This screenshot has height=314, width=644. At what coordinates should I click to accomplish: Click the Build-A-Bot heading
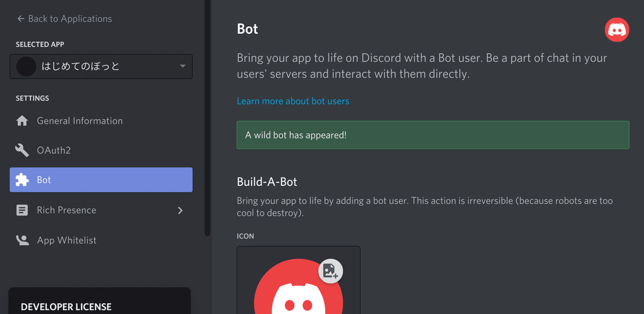coord(267,182)
